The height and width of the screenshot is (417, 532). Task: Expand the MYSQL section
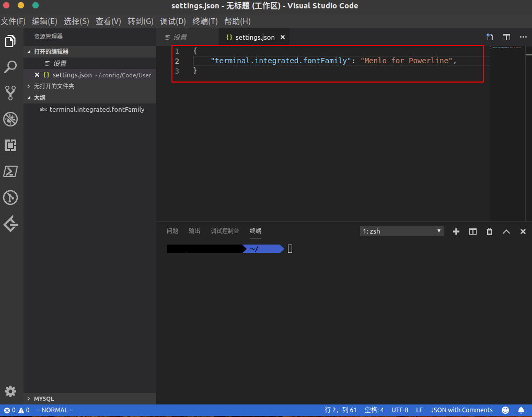click(x=90, y=399)
